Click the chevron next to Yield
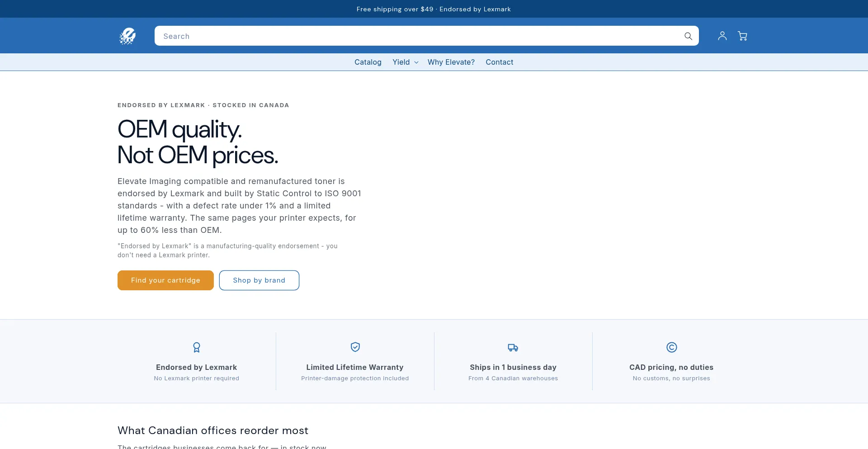868x449 pixels. coord(416,62)
